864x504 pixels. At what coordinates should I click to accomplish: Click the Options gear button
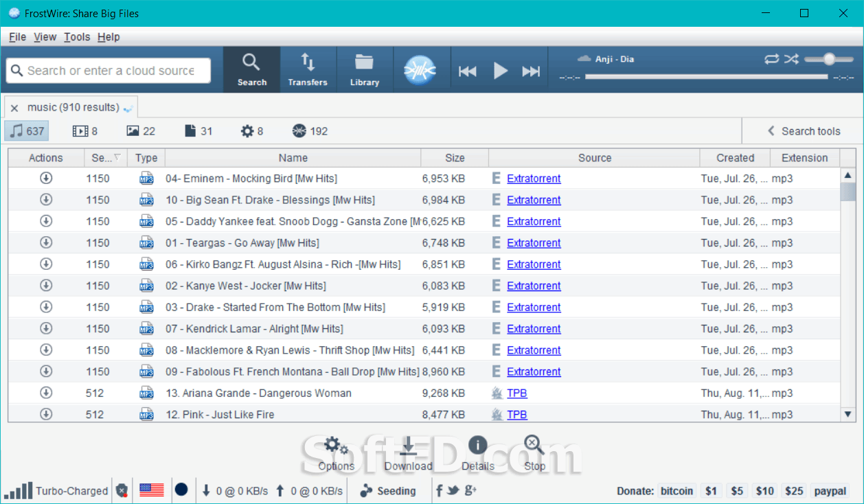pos(336,453)
